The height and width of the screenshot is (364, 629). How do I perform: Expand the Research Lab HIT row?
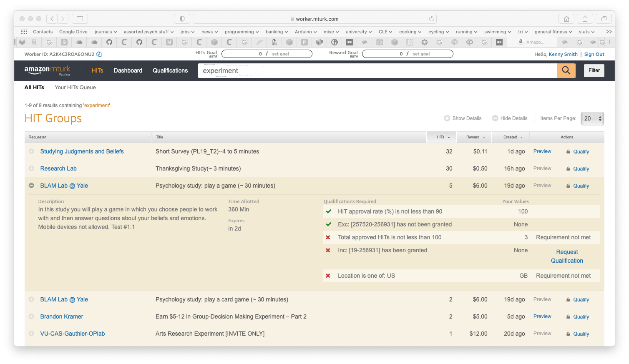pyautogui.click(x=31, y=168)
